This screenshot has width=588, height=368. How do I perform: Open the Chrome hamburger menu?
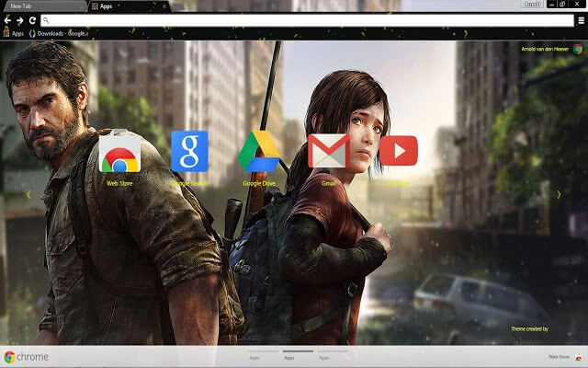tap(581, 20)
